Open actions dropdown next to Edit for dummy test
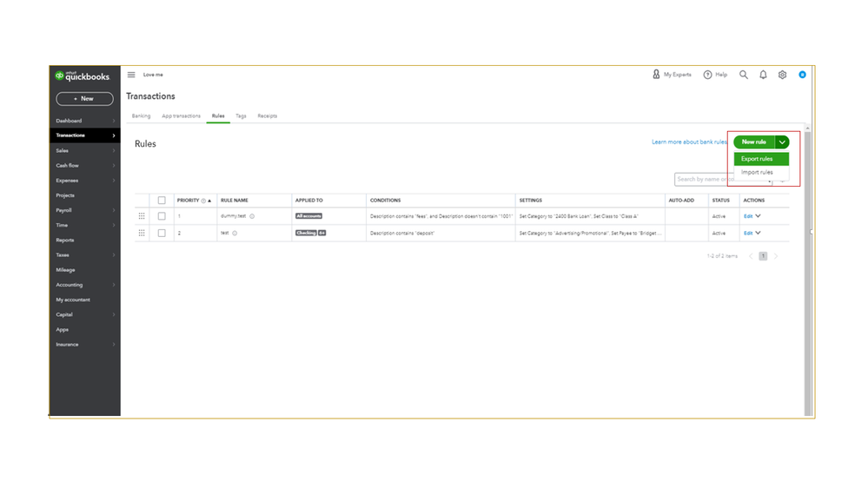Screen dimensions: 868x488 tap(758, 216)
